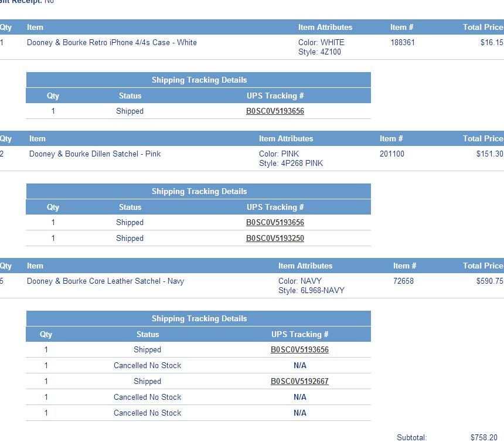
Task: Select item number 201100
Action: pos(392,154)
